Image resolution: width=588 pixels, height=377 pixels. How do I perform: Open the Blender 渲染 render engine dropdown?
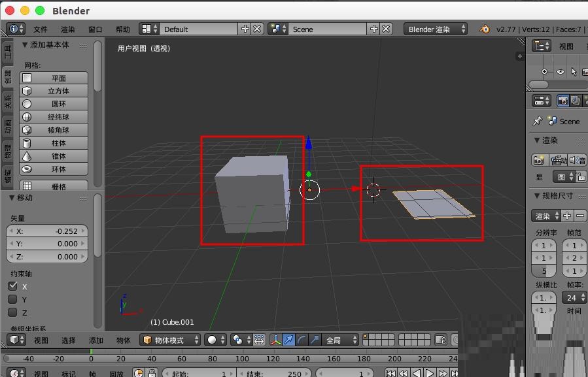[x=436, y=29]
